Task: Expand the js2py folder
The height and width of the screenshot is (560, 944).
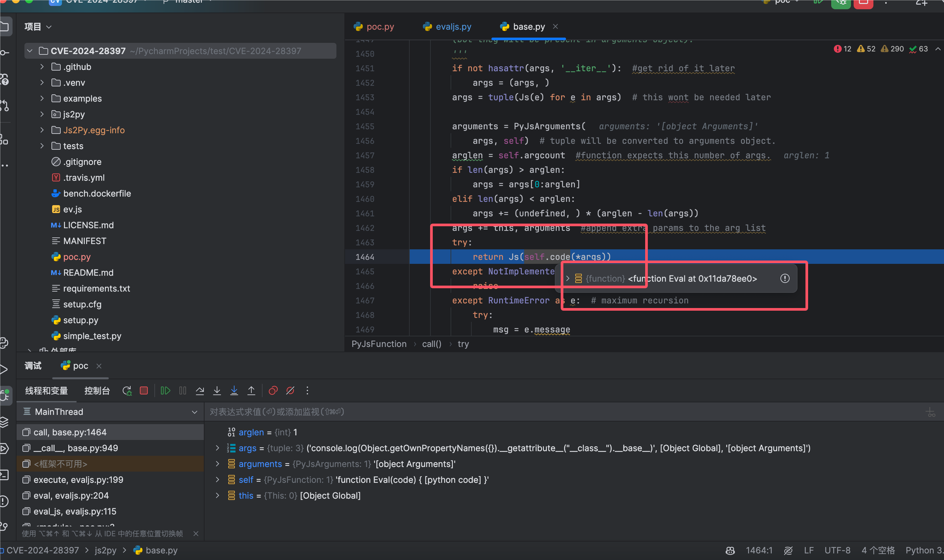Action: 42,114
